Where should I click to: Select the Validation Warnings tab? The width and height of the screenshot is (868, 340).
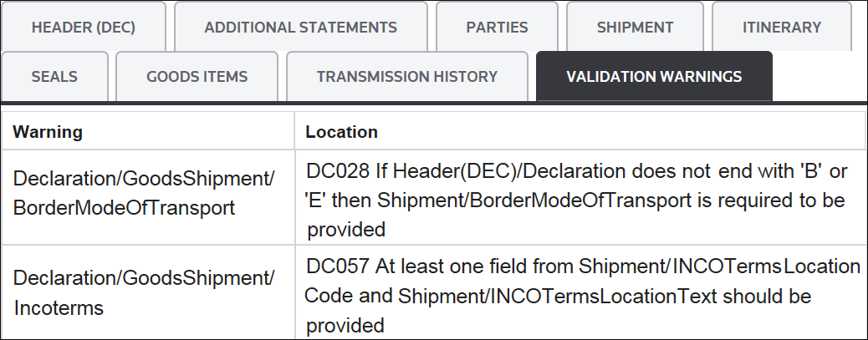654,77
